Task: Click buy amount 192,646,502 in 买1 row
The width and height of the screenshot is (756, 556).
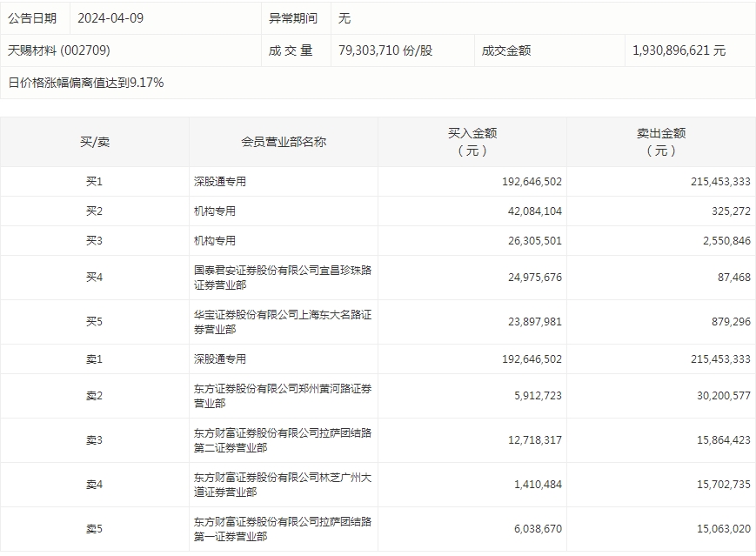Action: point(532,182)
